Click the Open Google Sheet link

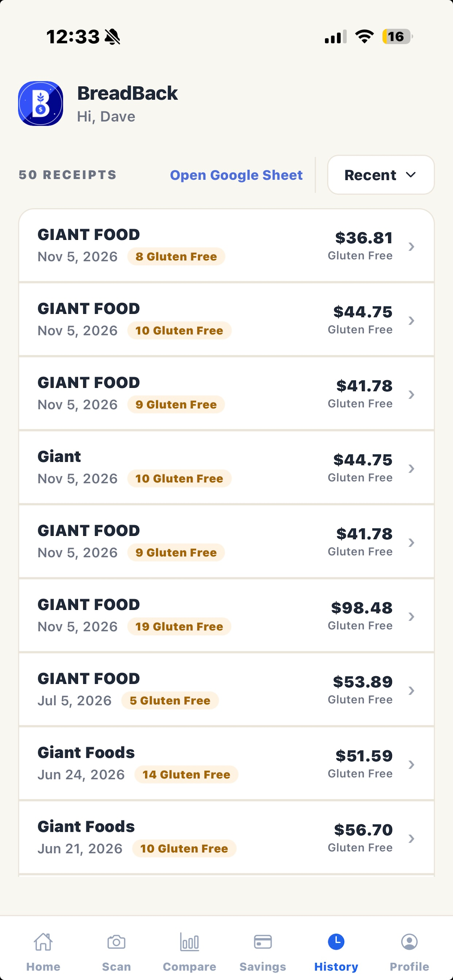click(236, 175)
